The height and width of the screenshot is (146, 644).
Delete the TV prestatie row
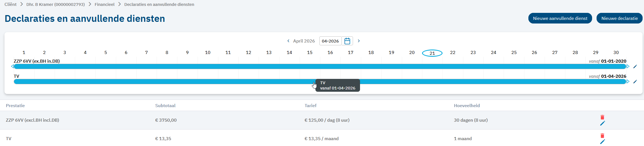[x=602, y=136]
